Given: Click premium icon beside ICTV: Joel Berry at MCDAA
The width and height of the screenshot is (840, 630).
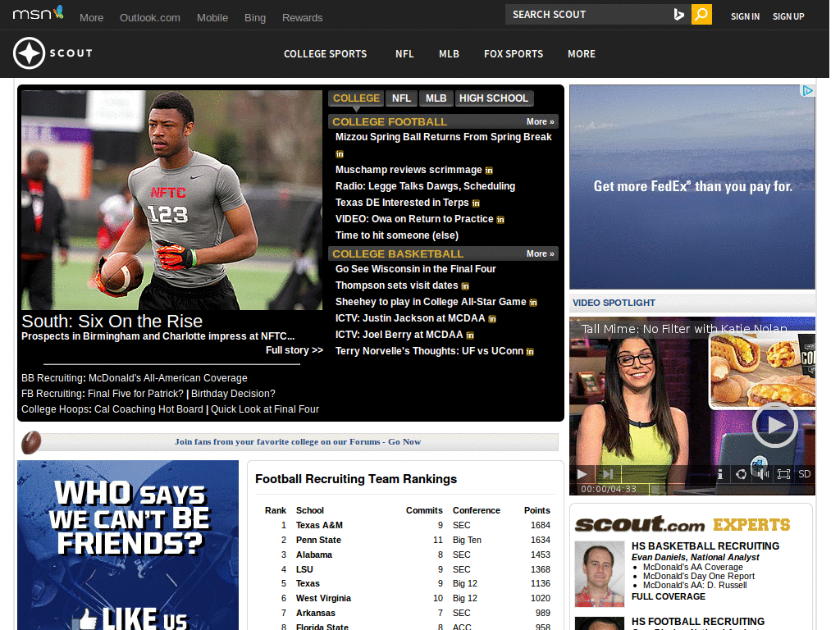Looking at the screenshot, I should coord(470,336).
